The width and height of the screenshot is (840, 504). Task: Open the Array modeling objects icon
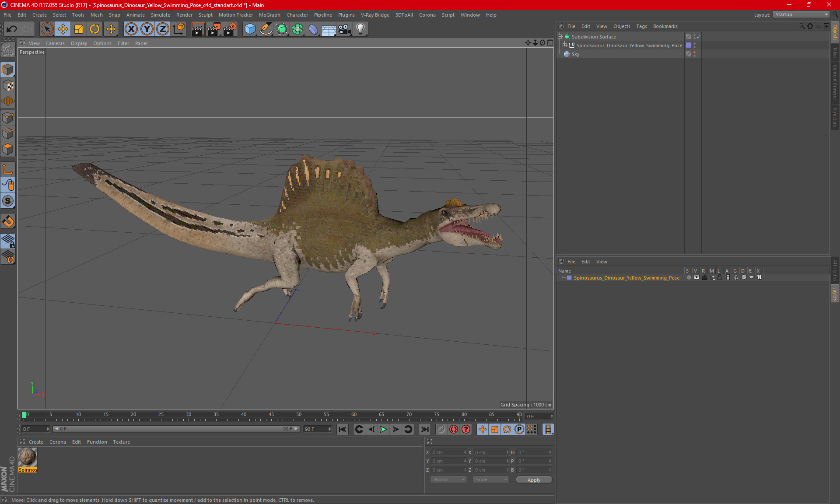click(297, 29)
